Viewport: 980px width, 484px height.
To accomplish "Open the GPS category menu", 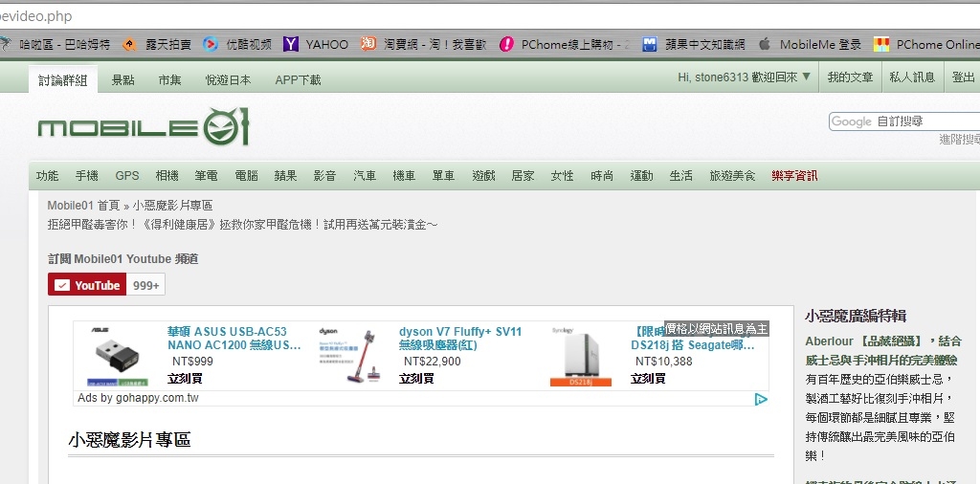I will 127,176.
